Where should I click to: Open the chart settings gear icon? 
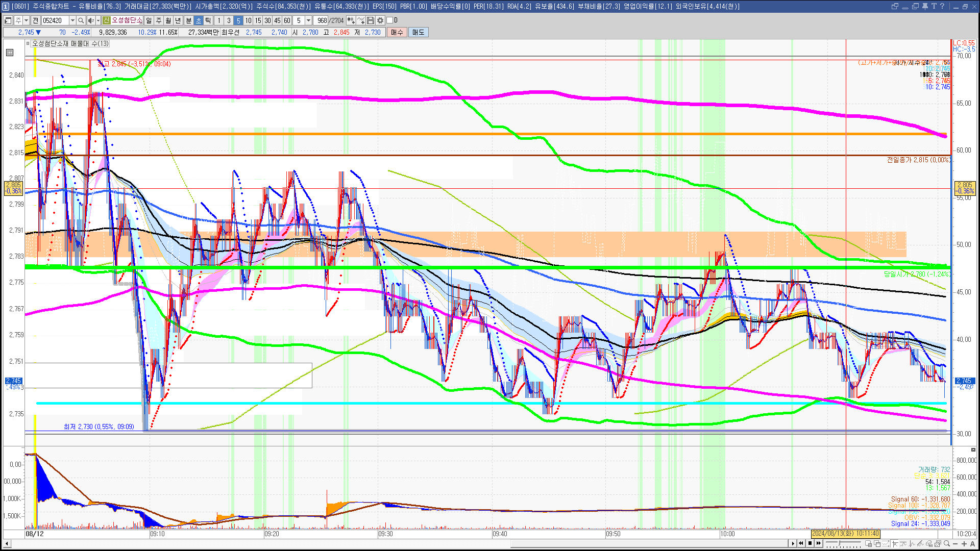(x=380, y=20)
